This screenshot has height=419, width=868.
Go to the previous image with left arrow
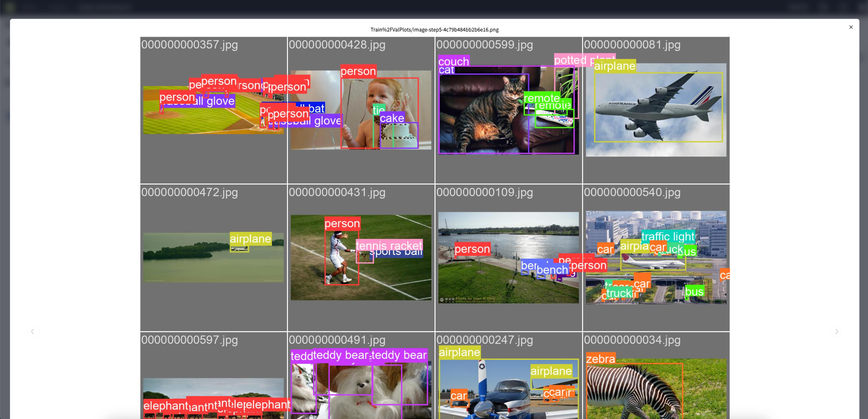(33, 331)
